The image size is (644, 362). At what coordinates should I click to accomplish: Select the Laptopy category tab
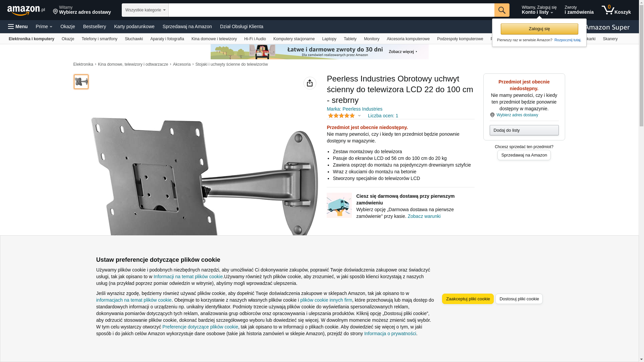(329, 39)
